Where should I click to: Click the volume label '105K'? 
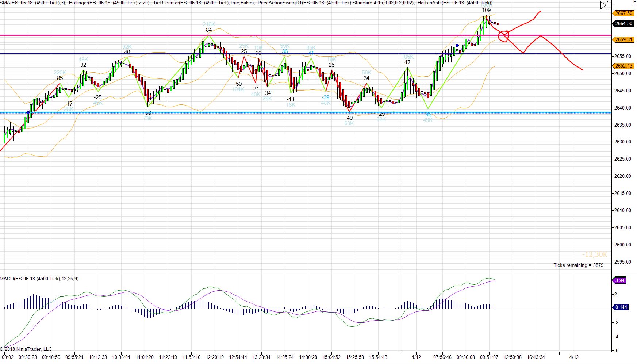[x=407, y=57]
